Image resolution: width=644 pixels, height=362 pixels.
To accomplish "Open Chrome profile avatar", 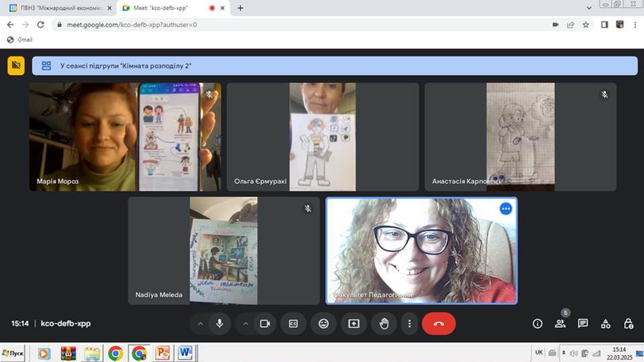I will tap(620, 25).
